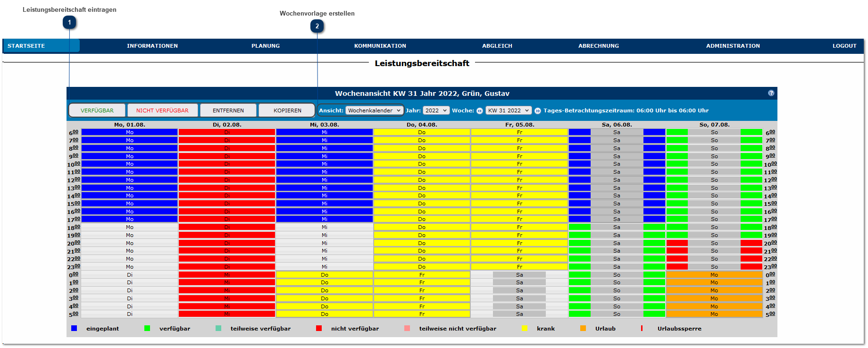868x348 pixels.
Task: Select the Di, 02.08. column header
Action: pos(227,125)
